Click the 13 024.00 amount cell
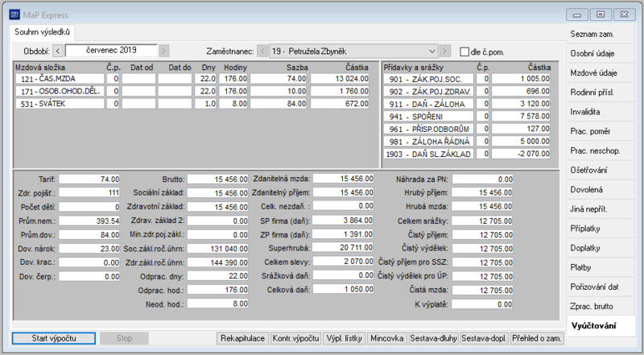 340,78
